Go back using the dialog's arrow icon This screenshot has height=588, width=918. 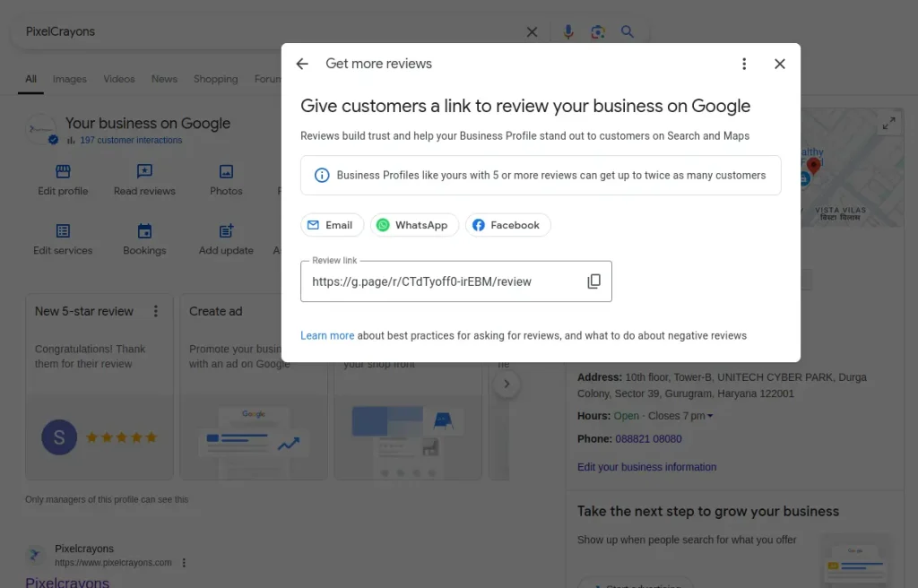pyautogui.click(x=302, y=64)
